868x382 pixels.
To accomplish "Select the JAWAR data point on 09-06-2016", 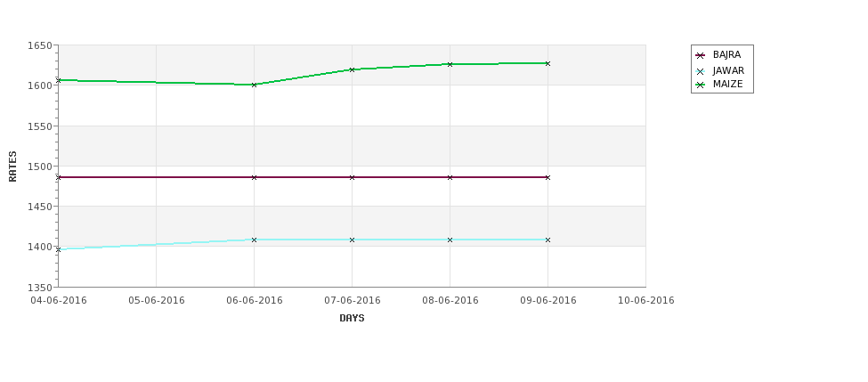I will 548,240.
